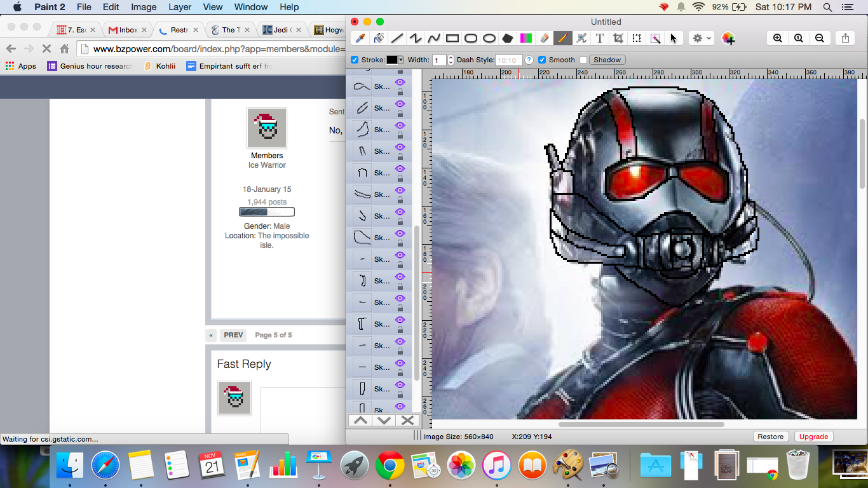
Task: Click the Upgrade button
Action: coord(813,437)
